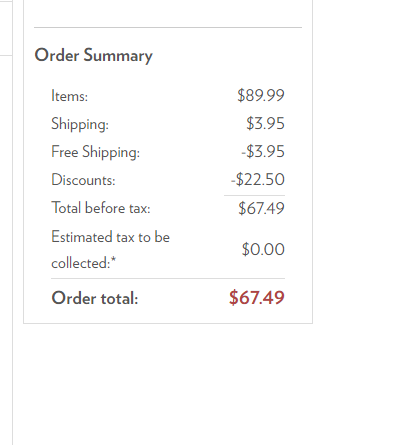Select the red $67.49 order total
The width and height of the screenshot is (394, 445).
pos(257,297)
